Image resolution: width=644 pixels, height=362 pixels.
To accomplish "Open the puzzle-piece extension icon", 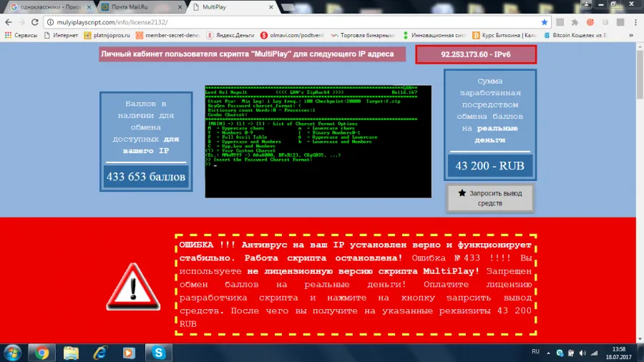I will [575, 22].
